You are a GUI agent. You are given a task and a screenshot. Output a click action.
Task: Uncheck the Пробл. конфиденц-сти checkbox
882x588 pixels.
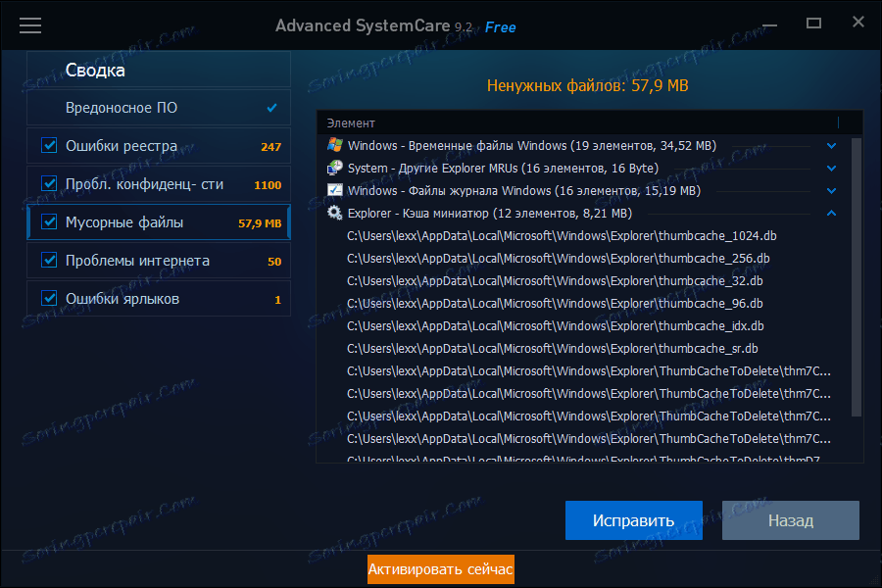point(49,183)
